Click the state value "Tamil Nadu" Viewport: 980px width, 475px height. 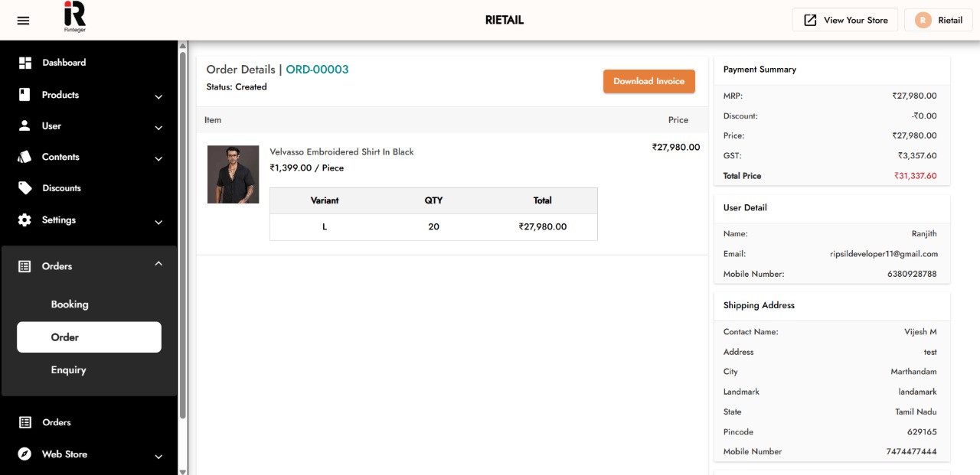[x=916, y=412]
